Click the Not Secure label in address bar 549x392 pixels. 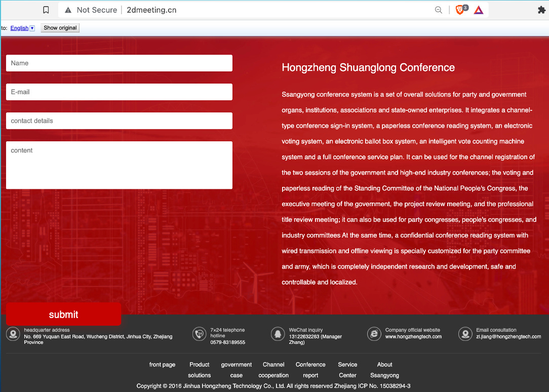click(97, 10)
